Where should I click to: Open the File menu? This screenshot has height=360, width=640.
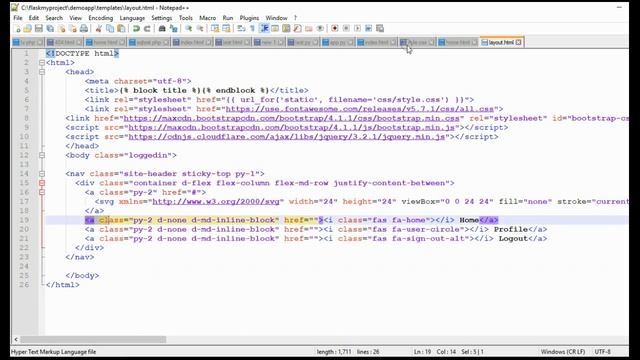pyautogui.click(x=18, y=18)
